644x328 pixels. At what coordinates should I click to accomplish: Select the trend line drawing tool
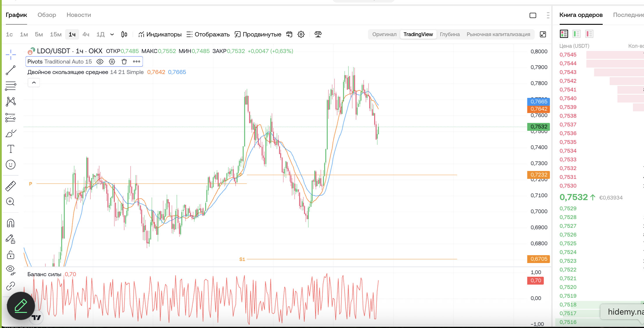[11, 70]
